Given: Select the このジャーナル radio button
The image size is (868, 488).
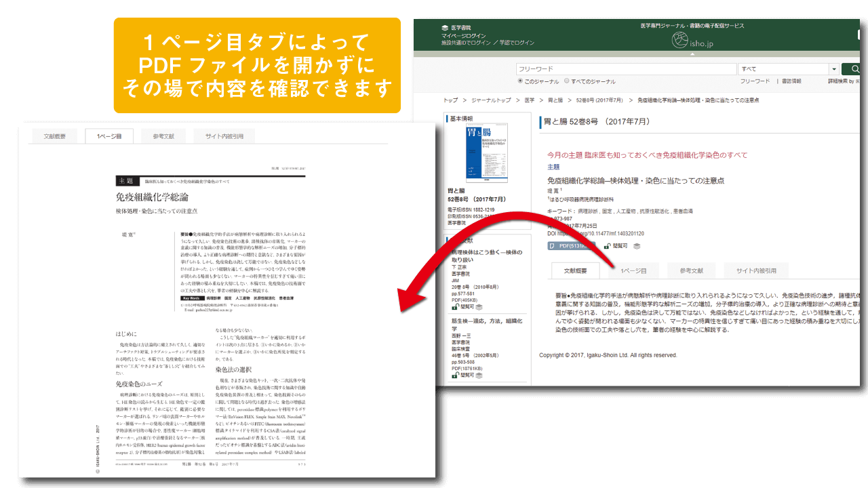Looking at the screenshot, I should (x=520, y=81).
